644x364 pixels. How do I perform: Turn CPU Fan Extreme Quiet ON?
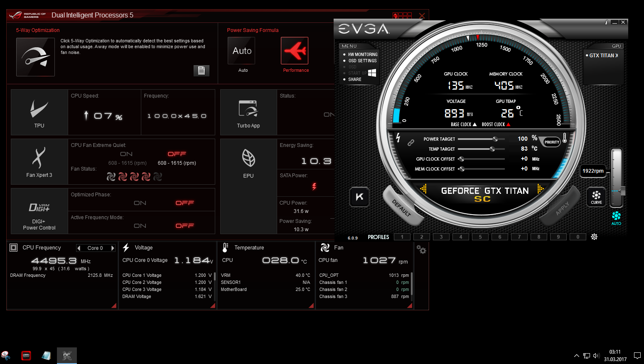tap(126, 154)
